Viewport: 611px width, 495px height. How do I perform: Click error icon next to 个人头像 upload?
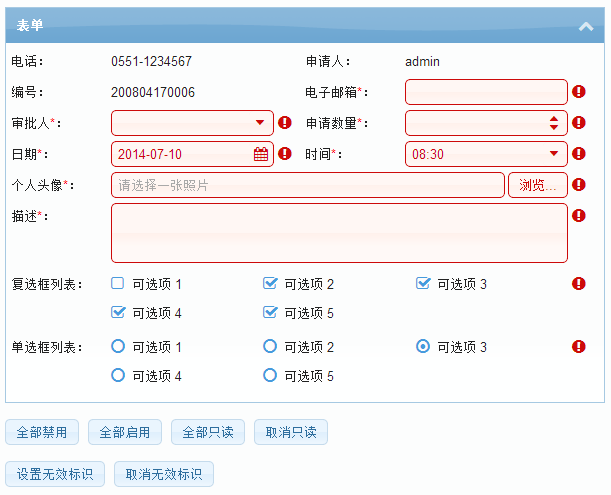tap(579, 184)
